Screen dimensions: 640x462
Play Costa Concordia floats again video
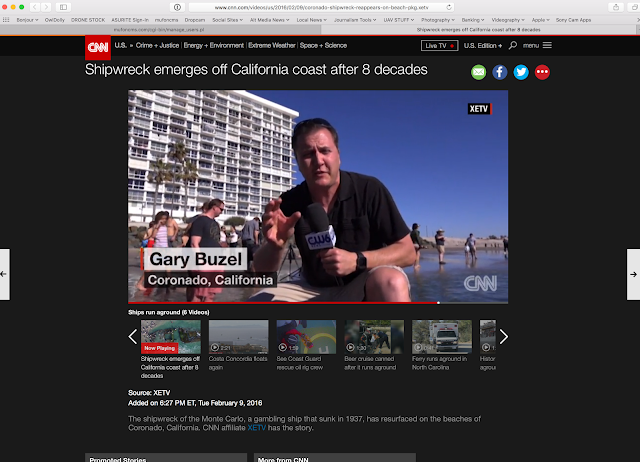point(238,337)
